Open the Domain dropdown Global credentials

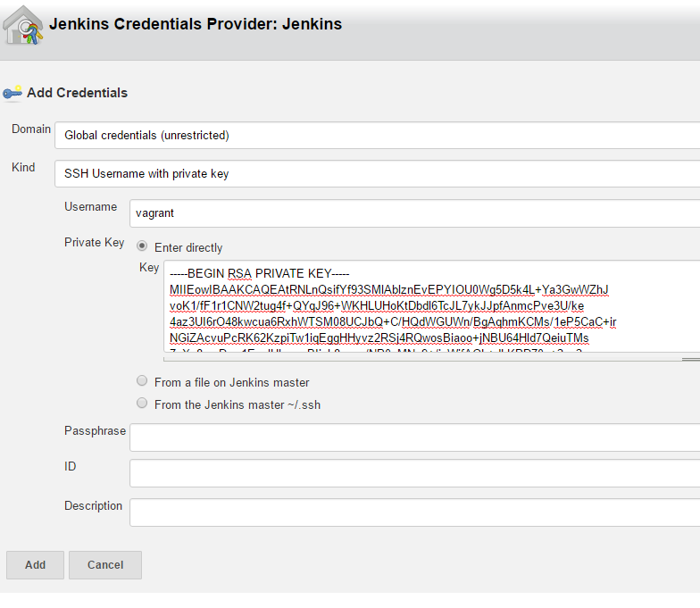pyautogui.click(x=377, y=136)
